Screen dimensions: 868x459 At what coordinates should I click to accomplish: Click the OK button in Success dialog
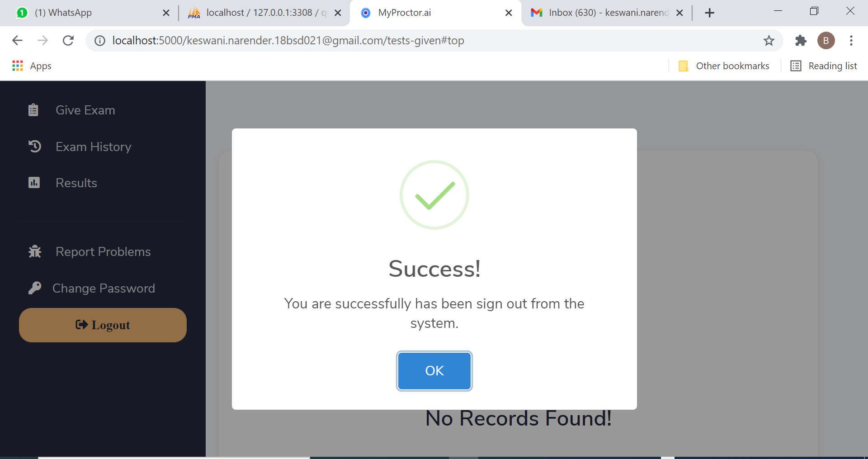coord(434,371)
